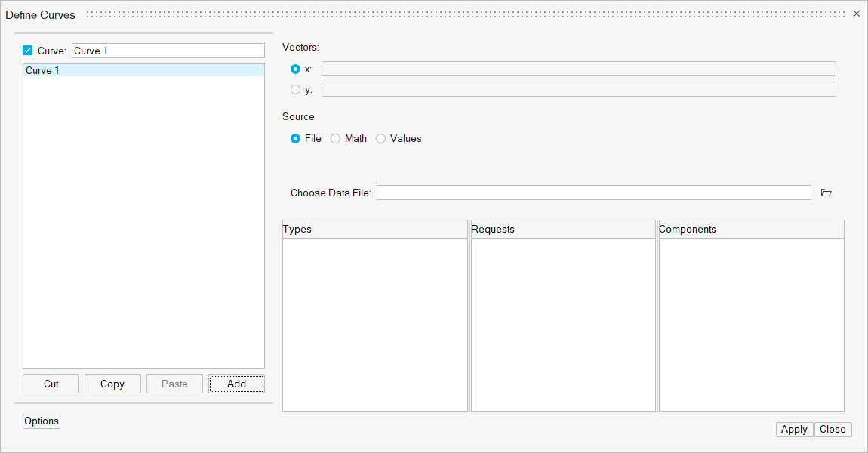
Task: Select the y vector radio button
Action: click(x=295, y=90)
